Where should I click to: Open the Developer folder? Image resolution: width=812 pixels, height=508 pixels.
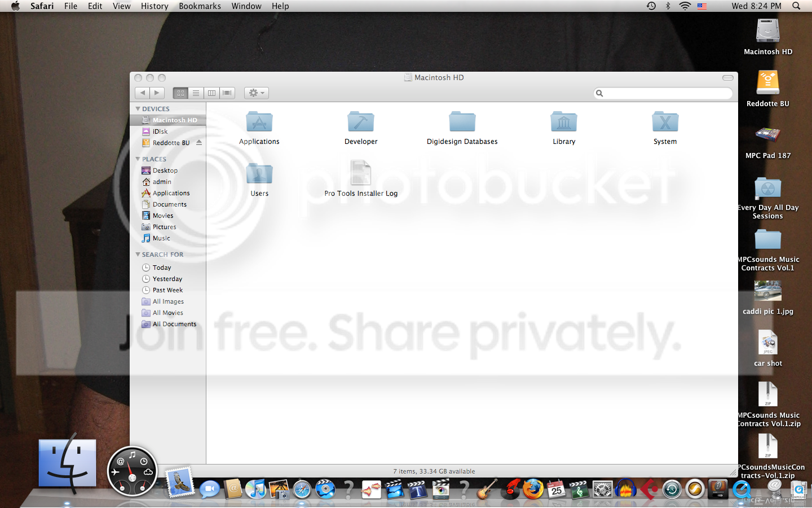tap(361, 122)
